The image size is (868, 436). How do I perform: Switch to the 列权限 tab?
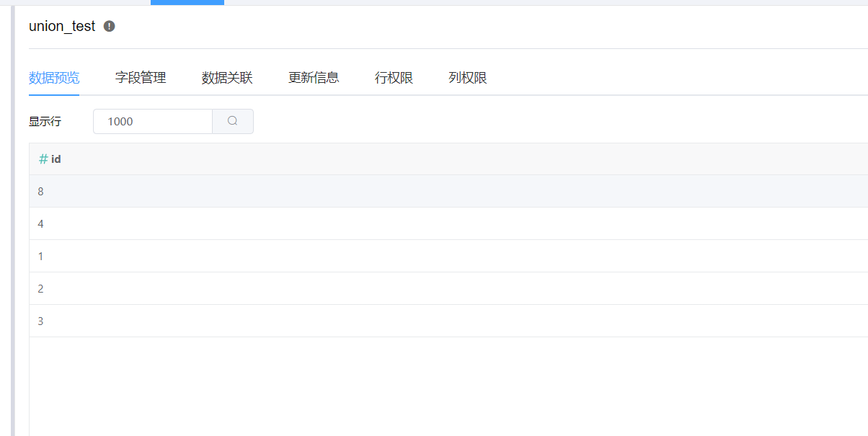[x=466, y=78]
